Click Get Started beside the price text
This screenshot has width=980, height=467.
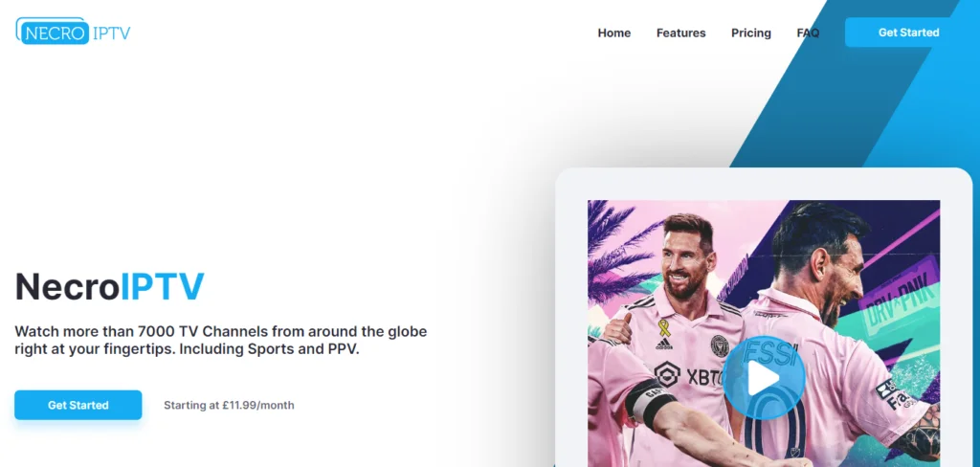[x=78, y=405]
